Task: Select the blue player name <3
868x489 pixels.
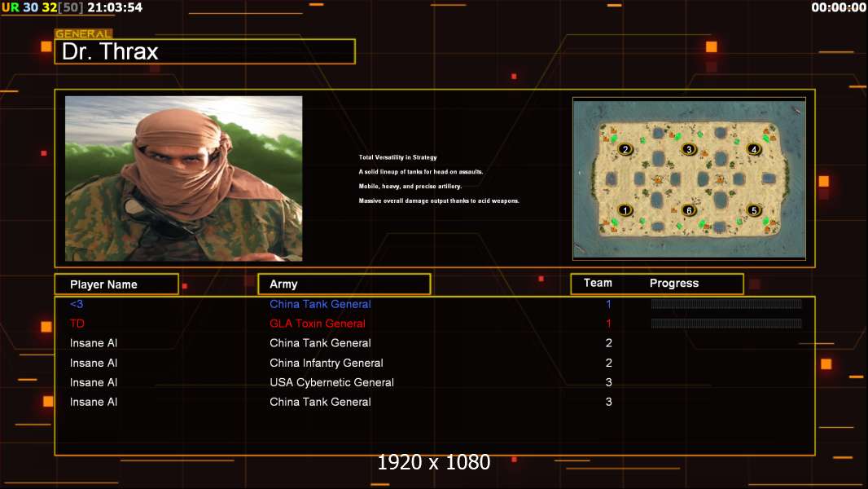Action: tap(77, 304)
